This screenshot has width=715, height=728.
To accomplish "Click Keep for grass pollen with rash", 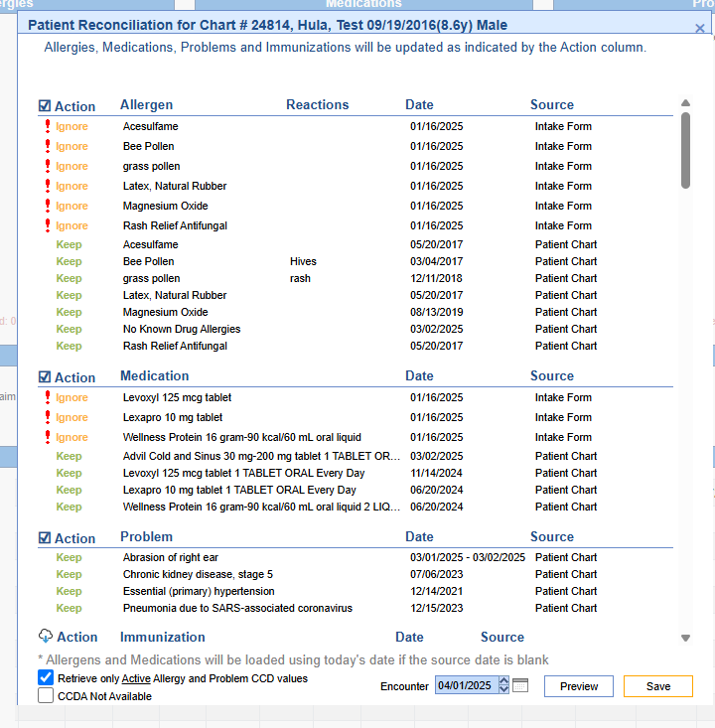I will coord(69,278).
